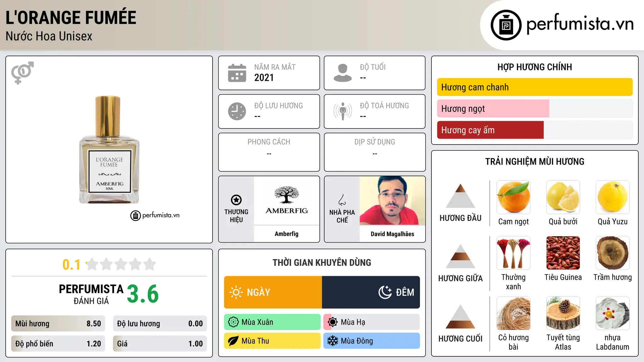Screen dimensions: 644x362
Task: Select the Tiêu Guinea note image
Action: tap(563, 253)
